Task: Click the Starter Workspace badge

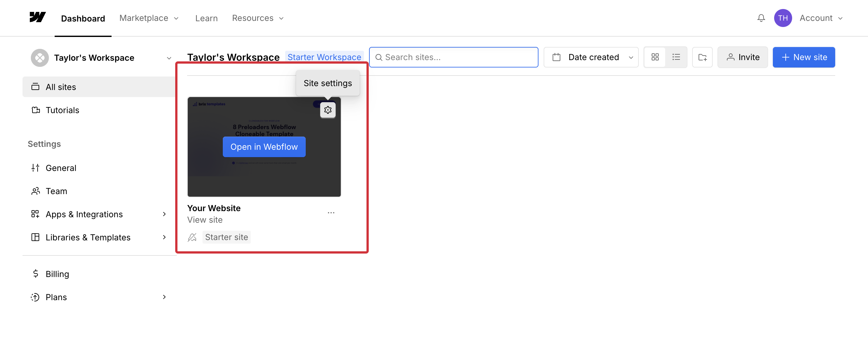Action: point(324,57)
